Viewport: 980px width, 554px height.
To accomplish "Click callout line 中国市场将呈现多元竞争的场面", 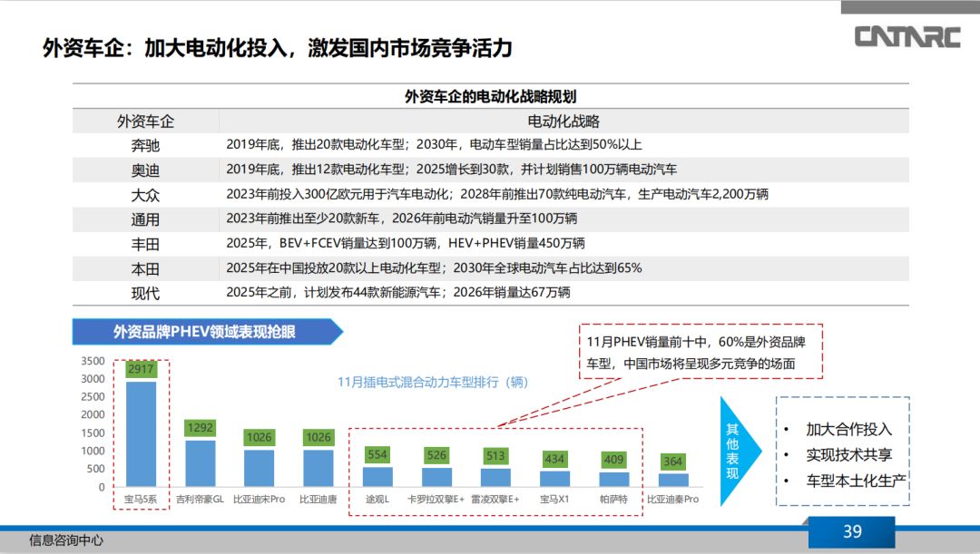I will click(710, 364).
